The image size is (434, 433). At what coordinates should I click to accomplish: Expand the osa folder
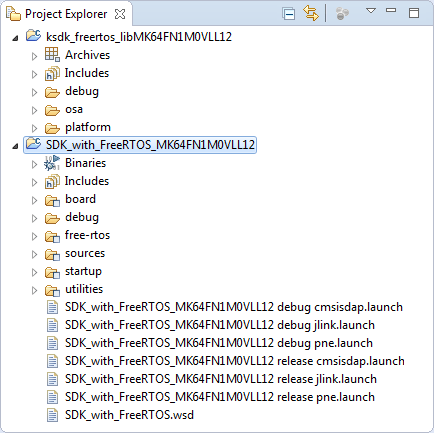coord(34,110)
